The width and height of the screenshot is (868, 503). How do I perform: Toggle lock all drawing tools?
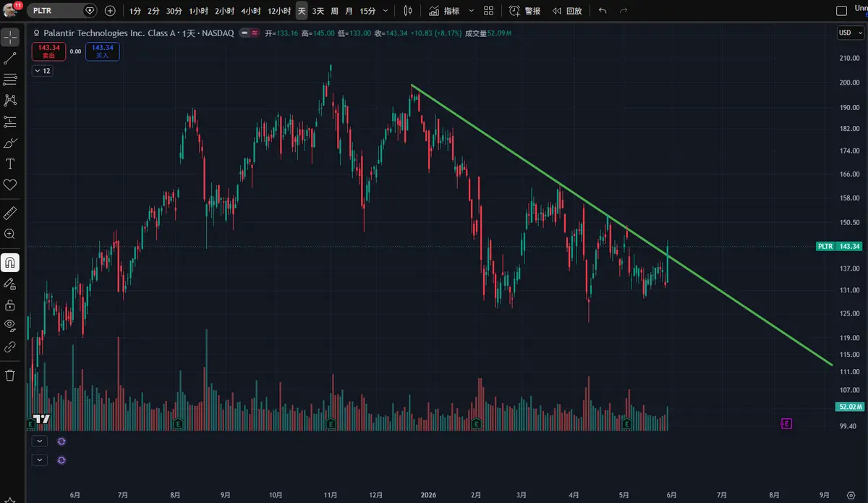(10, 304)
